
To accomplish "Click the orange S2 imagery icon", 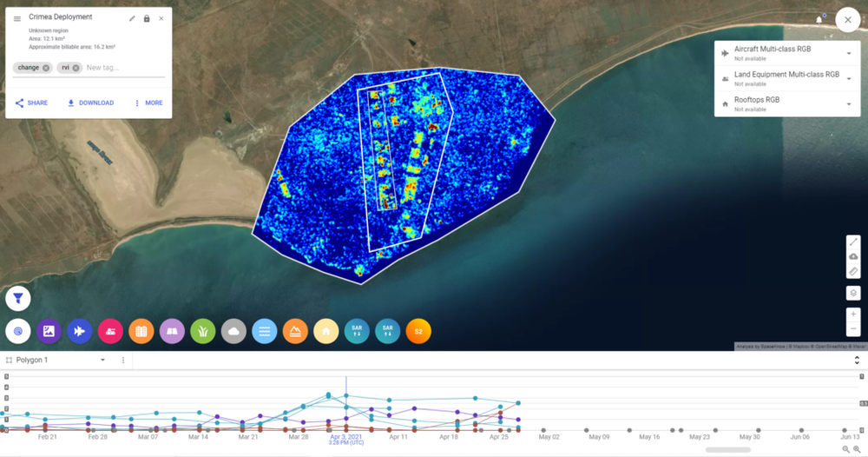I will pos(418,331).
